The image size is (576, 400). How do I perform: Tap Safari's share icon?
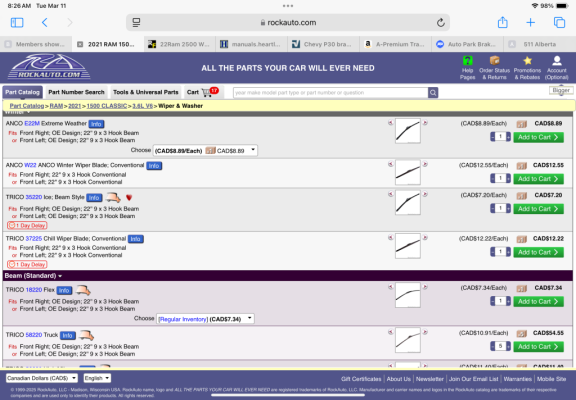[x=502, y=22]
